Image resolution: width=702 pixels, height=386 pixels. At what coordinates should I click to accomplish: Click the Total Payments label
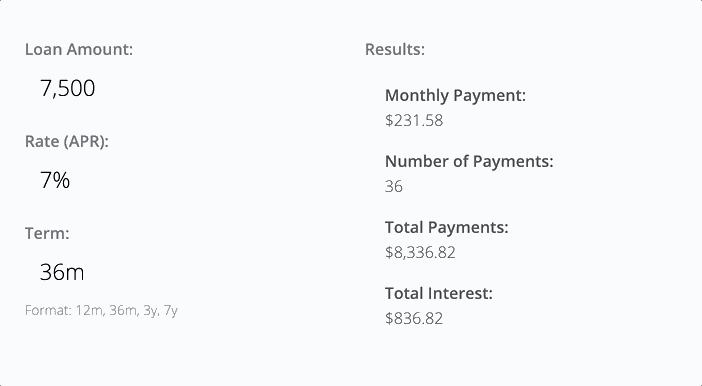click(447, 227)
